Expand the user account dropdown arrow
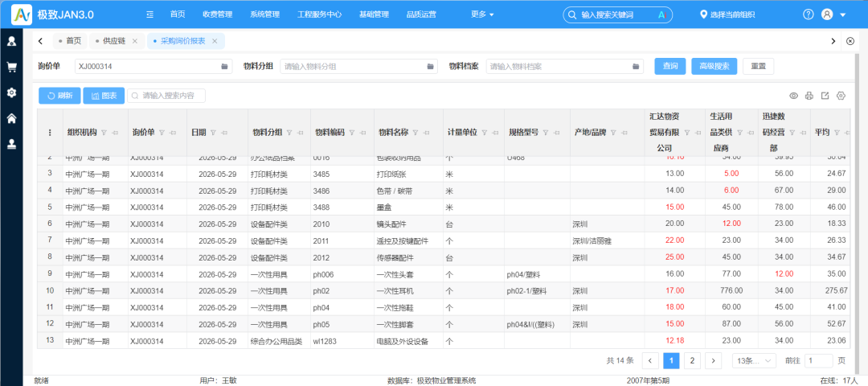 [x=842, y=15]
